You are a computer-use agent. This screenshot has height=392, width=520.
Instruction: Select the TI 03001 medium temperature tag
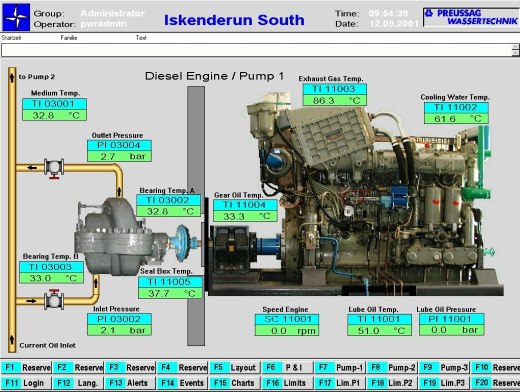[54, 104]
